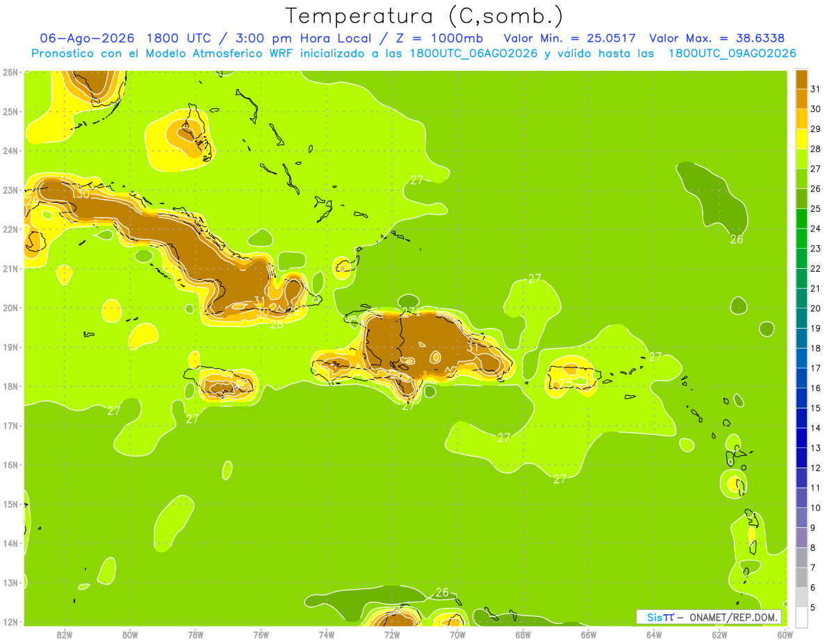Image resolution: width=834 pixels, height=644 pixels.
Task: Click the 20N latitude label
Action: point(10,308)
